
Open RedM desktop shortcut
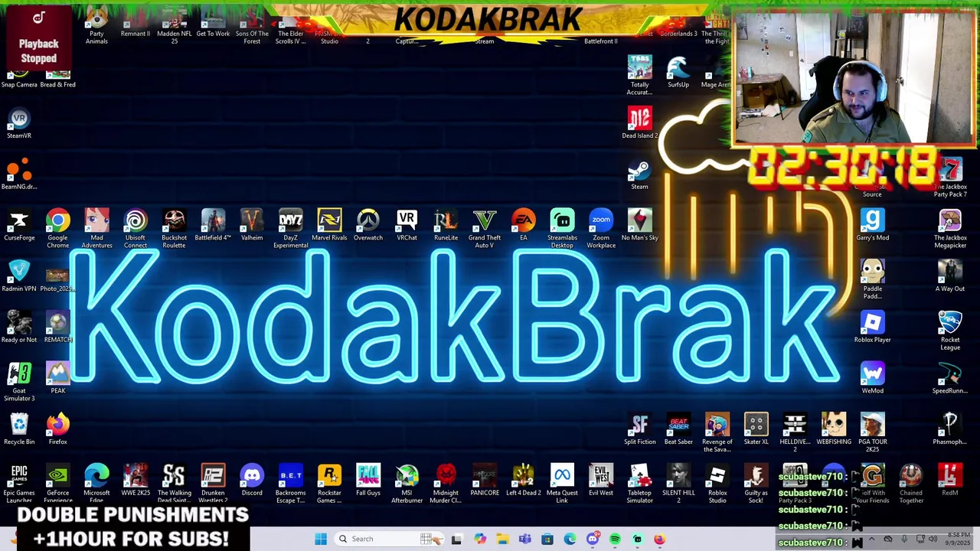[x=950, y=481]
